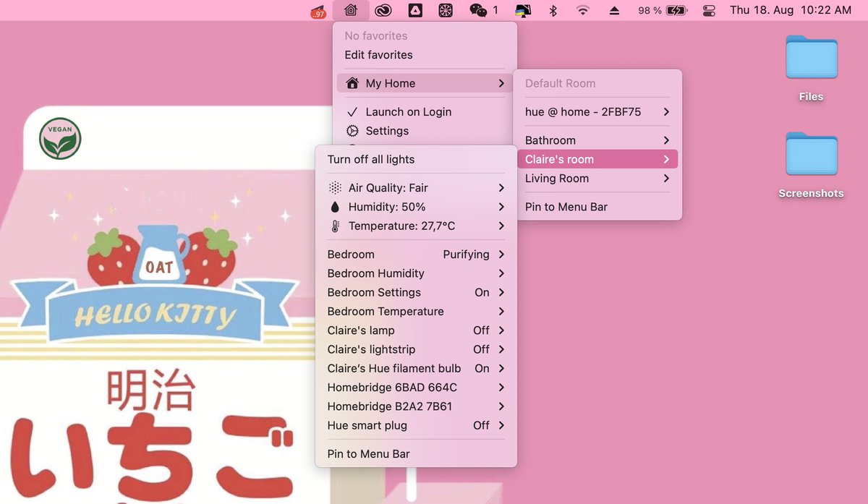Click the wheel-shaped menu bar icon
The height and width of the screenshot is (504, 868).
(446, 10)
